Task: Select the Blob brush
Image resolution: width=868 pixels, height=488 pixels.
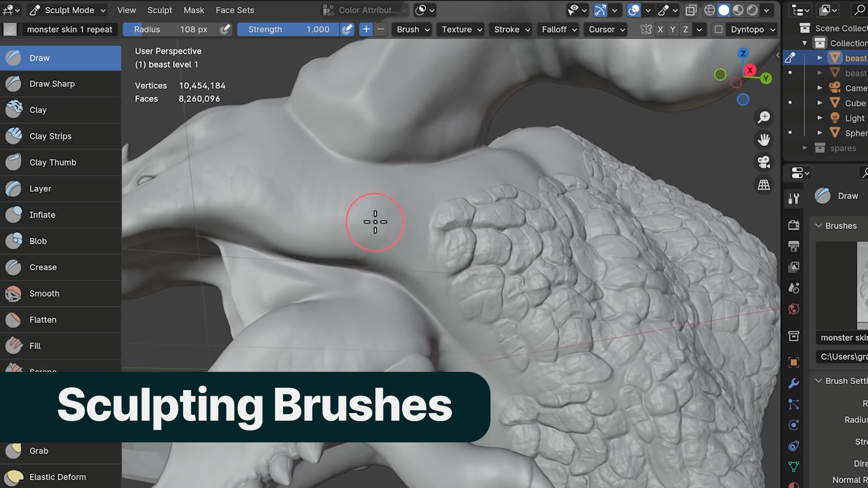Action: (x=61, y=241)
